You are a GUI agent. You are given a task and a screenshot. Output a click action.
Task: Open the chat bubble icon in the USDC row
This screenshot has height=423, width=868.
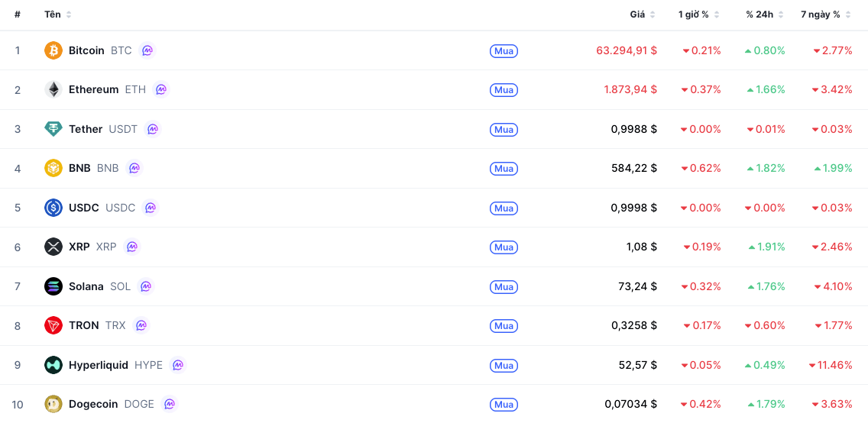(x=151, y=208)
